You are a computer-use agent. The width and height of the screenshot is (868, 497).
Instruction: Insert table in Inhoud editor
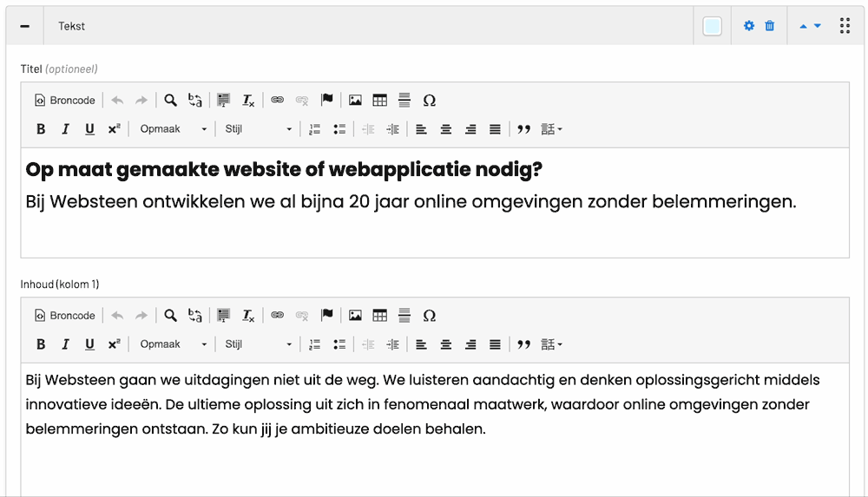click(x=380, y=316)
